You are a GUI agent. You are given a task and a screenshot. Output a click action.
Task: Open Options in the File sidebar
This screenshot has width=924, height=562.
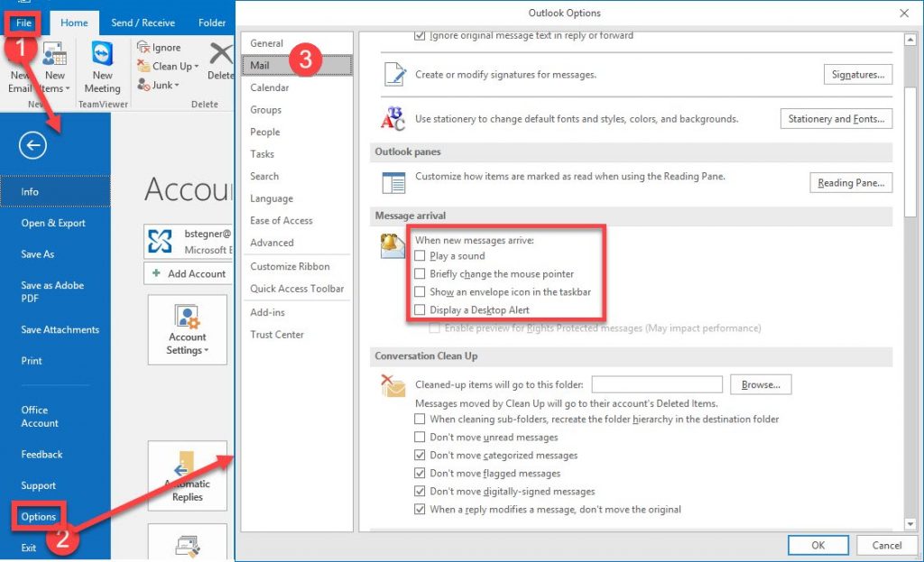[x=38, y=517]
